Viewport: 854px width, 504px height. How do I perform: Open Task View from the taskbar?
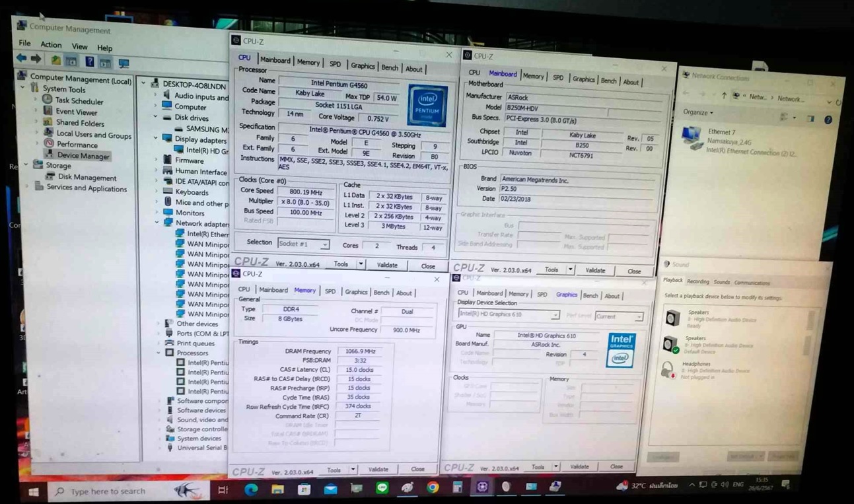(x=223, y=489)
